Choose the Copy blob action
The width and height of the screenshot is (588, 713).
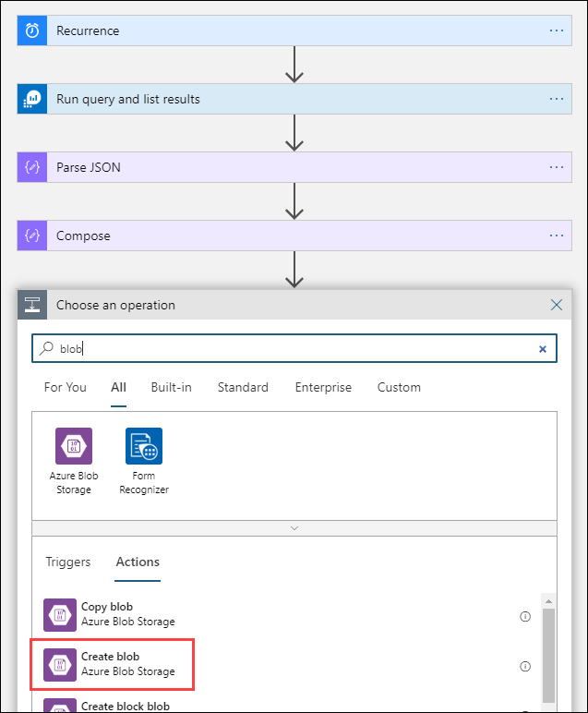(x=108, y=614)
